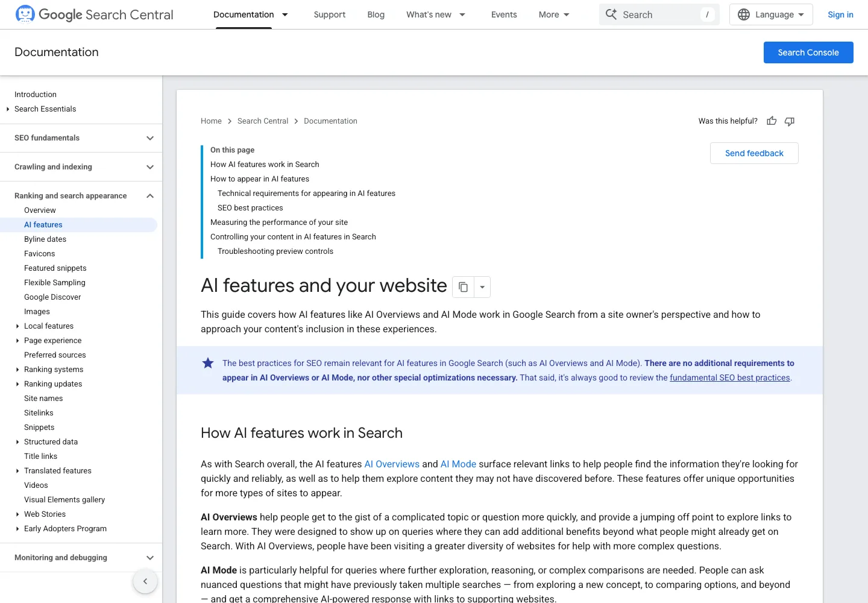This screenshot has width=868, height=603.
Task: Click the thumbs down not helpful icon
Action: click(x=790, y=121)
